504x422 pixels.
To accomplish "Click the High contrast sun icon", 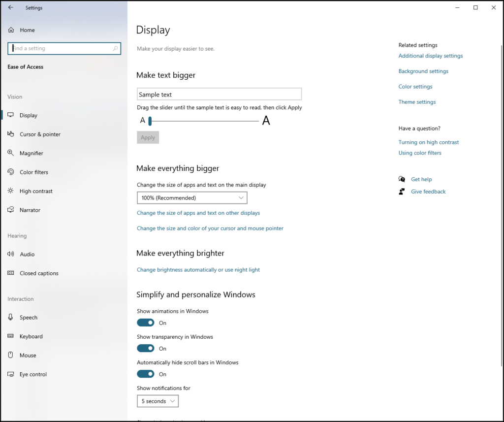I will tap(11, 191).
